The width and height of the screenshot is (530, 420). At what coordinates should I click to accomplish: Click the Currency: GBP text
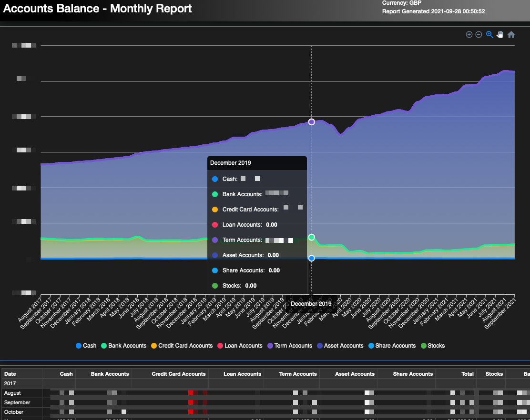(402, 3)
